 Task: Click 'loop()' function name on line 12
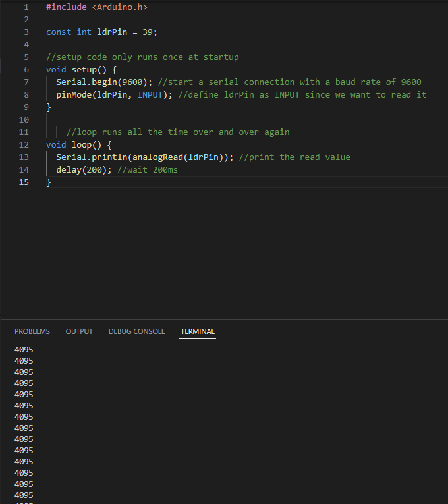pyautogui.click(x=86, y=145)
